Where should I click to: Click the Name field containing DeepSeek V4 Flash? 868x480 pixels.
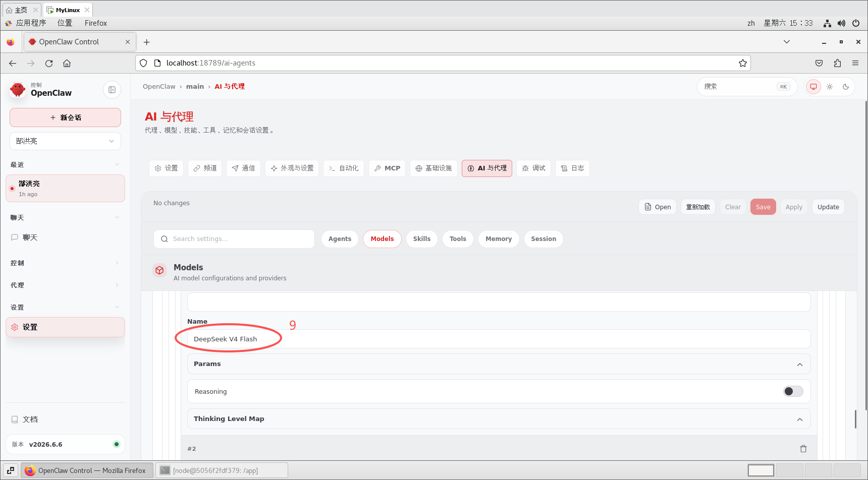(x=499, y=339)
